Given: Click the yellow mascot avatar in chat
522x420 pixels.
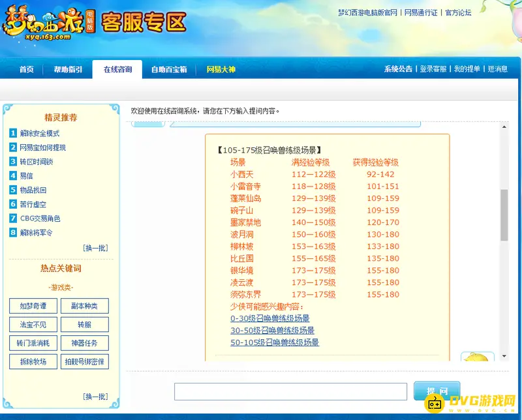Looking at the screenshot, I should pos(478,357).
